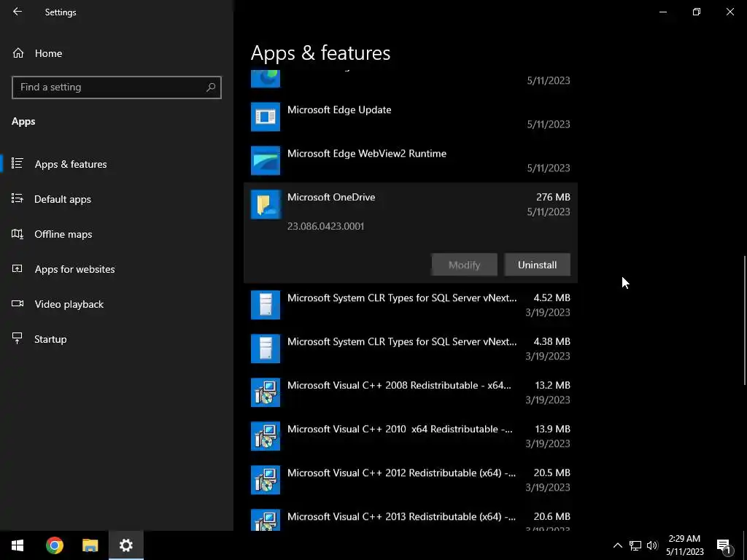Select Microsoft Visual C++ 2008 Redistributable name
This screenshot has width=747, height=560.
pos(399,385)
